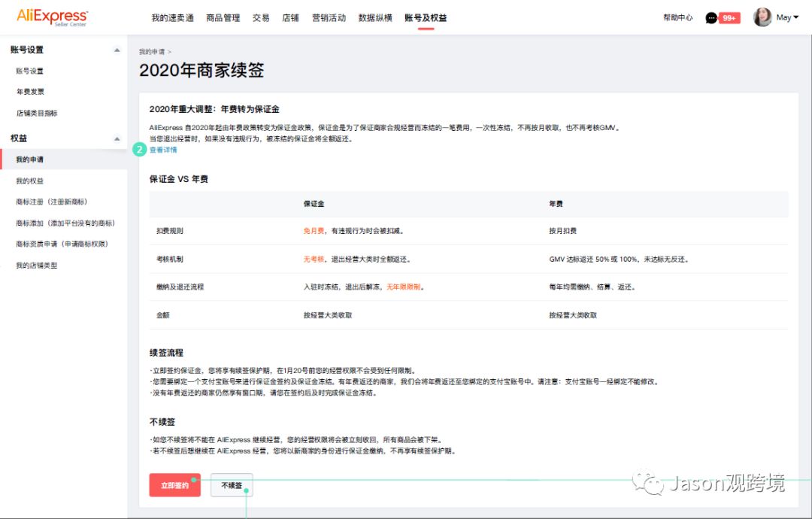The height and width of the screenshot is (519, 812).
Task: Open the 交易 menu
Action: 261,17
